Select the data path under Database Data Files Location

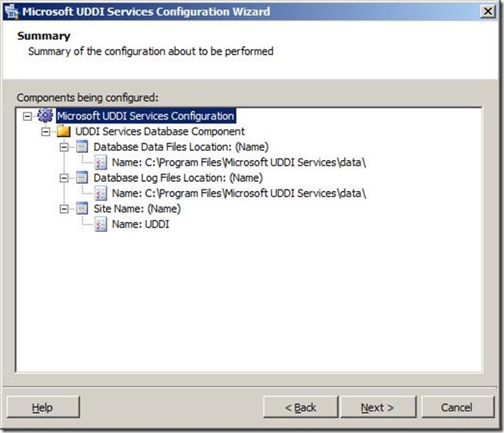(239, 163)
